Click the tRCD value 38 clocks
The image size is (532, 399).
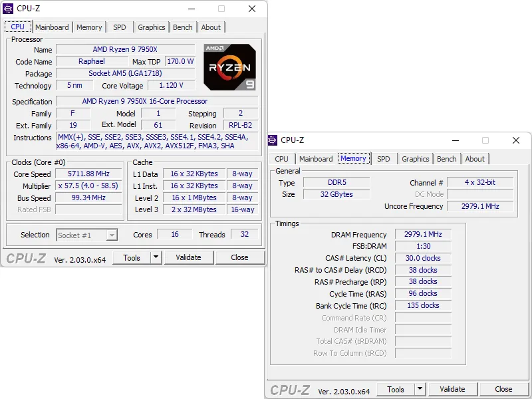[424, 270]
